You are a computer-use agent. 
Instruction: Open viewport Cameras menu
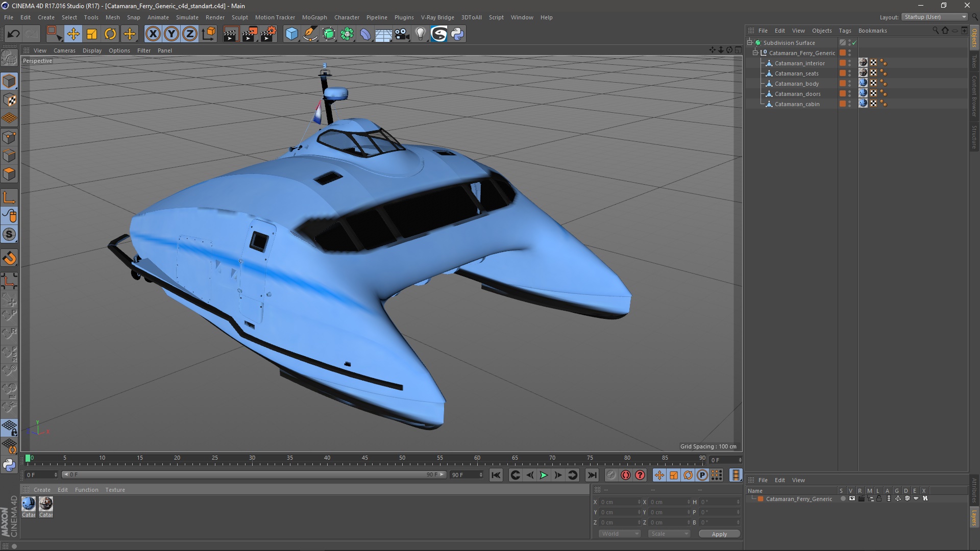(64, 51)
